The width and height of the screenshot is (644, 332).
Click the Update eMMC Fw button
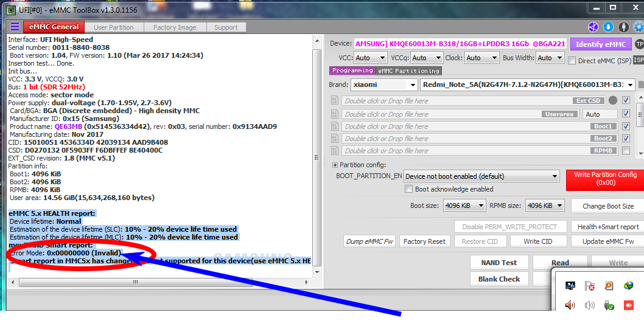tap(608, 241)
